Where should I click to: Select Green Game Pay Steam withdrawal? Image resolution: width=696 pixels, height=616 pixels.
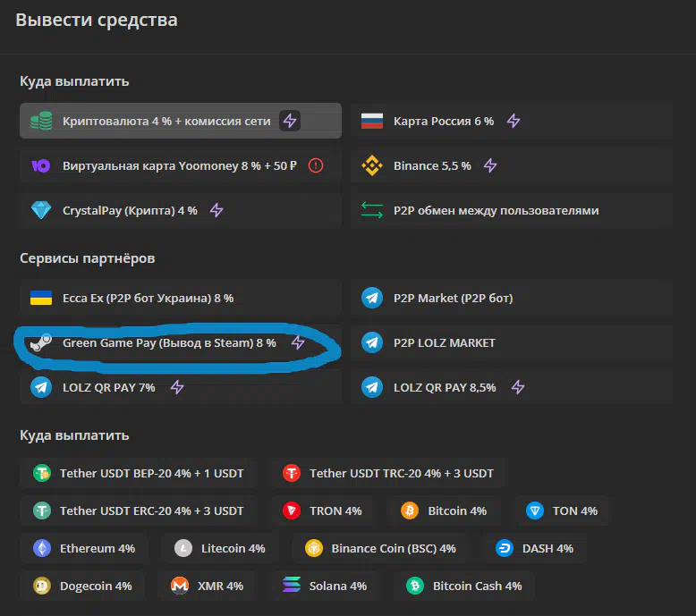point(181,342)
